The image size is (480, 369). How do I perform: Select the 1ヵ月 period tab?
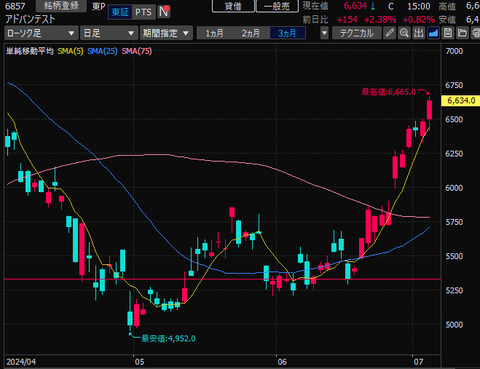coord(215,33)
